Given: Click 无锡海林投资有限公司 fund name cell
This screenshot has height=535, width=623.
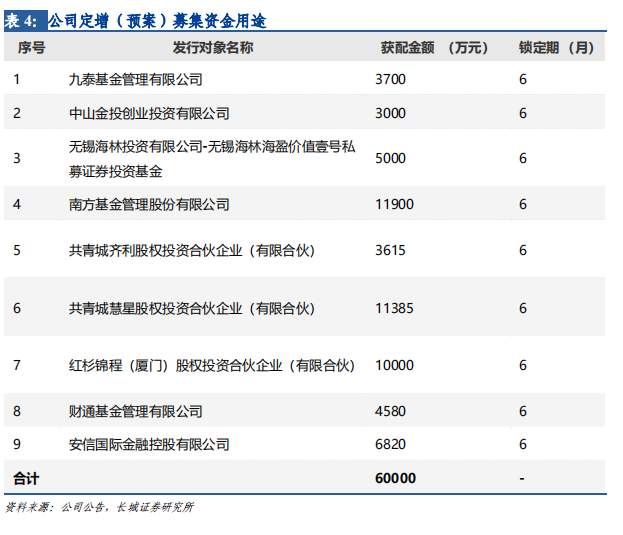Looking at the screenshot, I should (x=212, y=159).
